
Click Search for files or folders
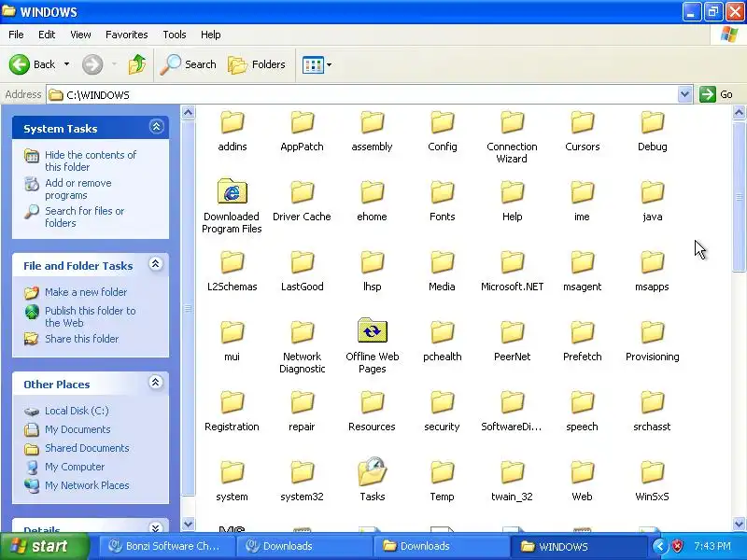click(x=75, y=217)
